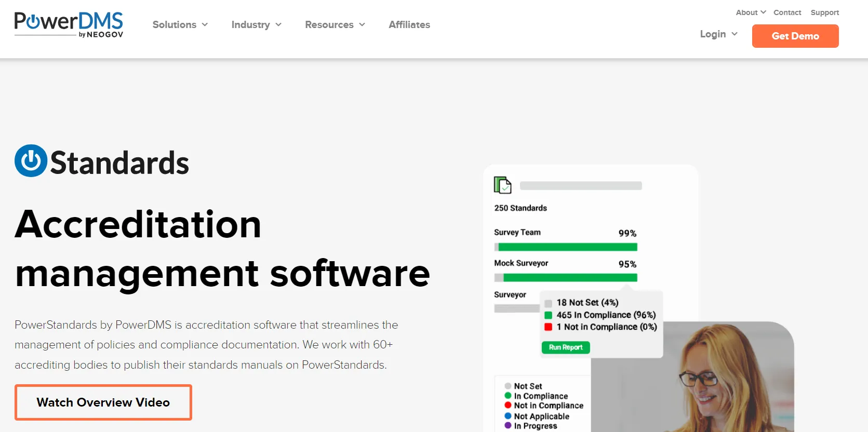Click the gray title placeholder bar in card
Viewport: 868px width, 432px height.
[x=581, y=186]
